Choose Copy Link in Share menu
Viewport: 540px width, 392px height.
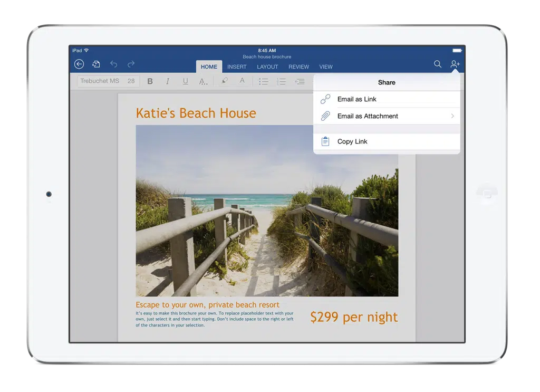pyautogui.click(x=387, y=141)
